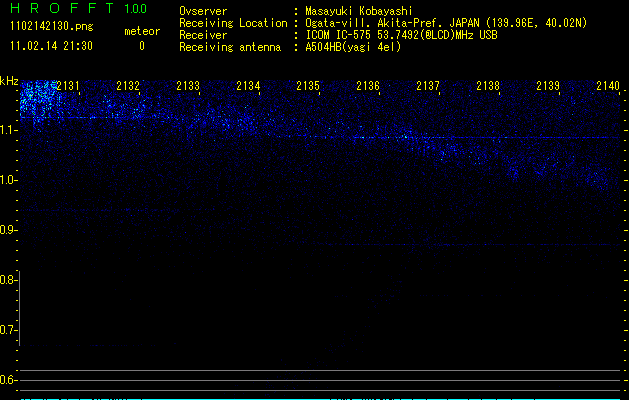The width and height of the screenshot is (629, 400).
Task: Click the 2139 time marker
Action: pyautogui.click(x=548, y=86)
